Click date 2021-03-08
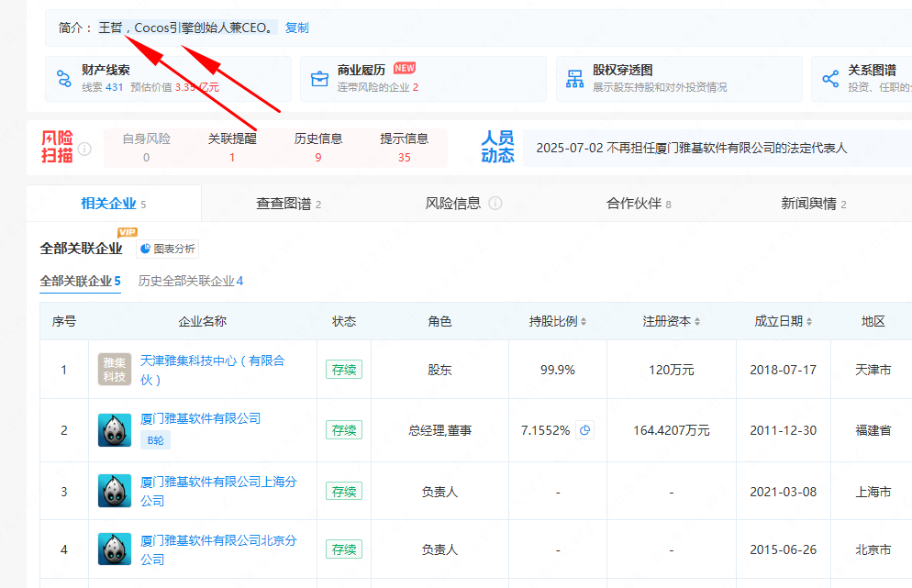Screen dimensions: 912x588 tap(783, 492)
